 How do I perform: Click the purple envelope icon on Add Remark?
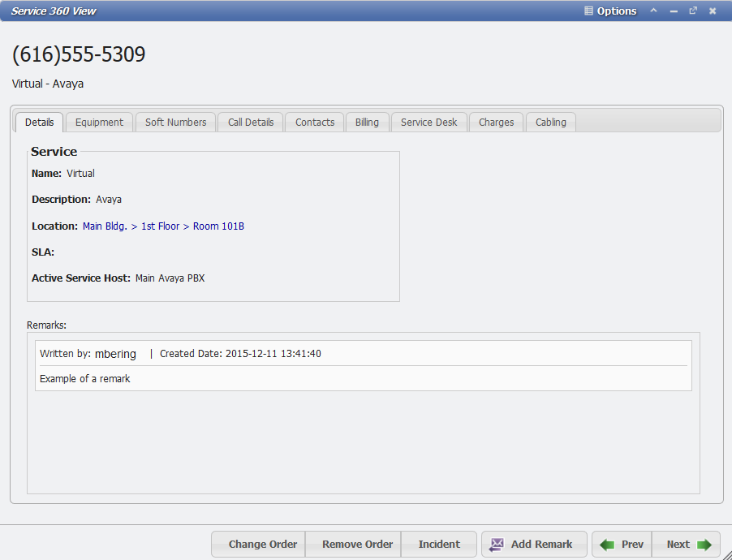(499, 544)
